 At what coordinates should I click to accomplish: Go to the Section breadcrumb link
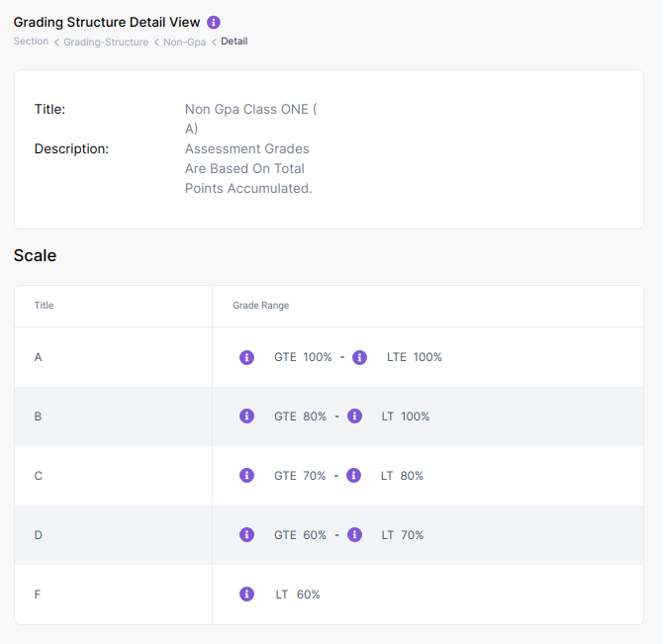click(31, 42)
